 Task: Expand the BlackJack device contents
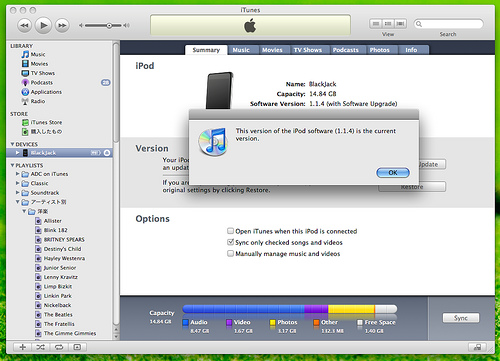17,153
